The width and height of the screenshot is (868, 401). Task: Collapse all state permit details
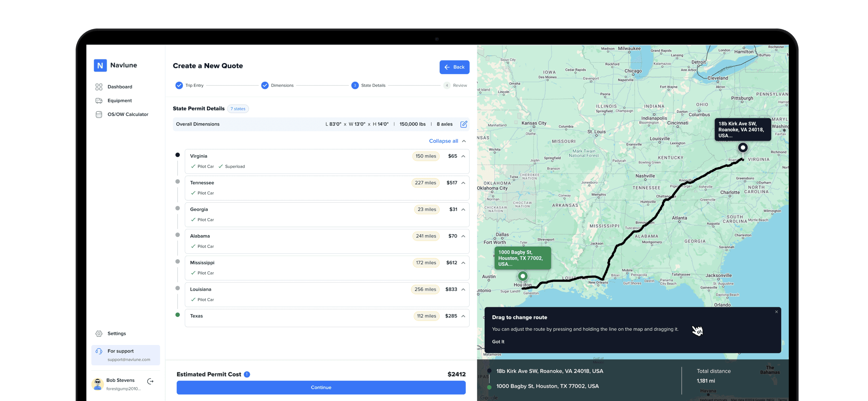[x=443, y=141]
